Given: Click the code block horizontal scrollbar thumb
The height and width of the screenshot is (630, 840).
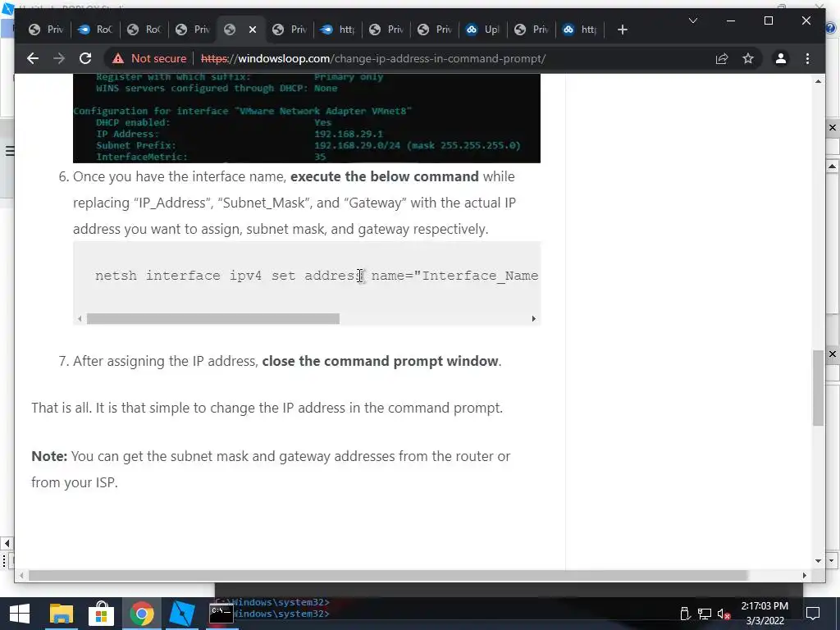Looking at the screenshot, I should [213, 319].
